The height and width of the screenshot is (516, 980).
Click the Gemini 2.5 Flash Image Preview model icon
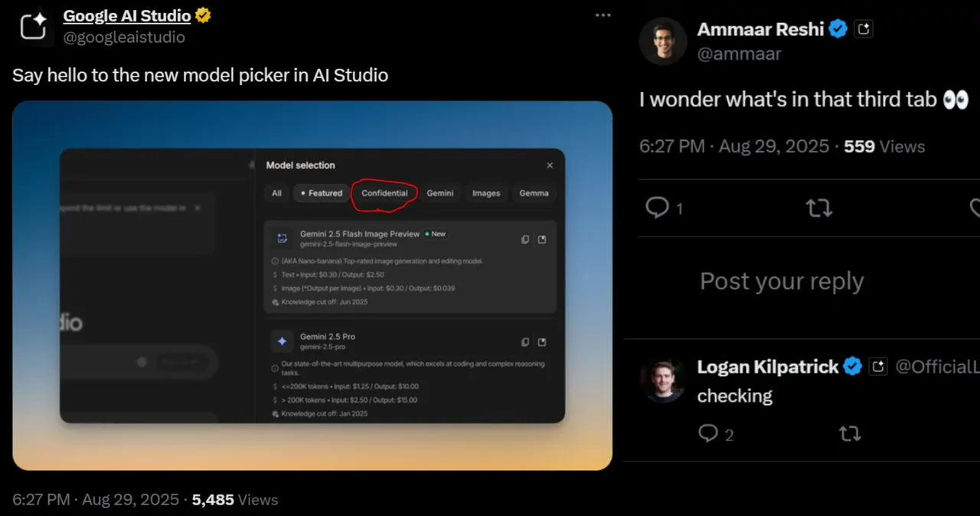(x=282, y=239)
